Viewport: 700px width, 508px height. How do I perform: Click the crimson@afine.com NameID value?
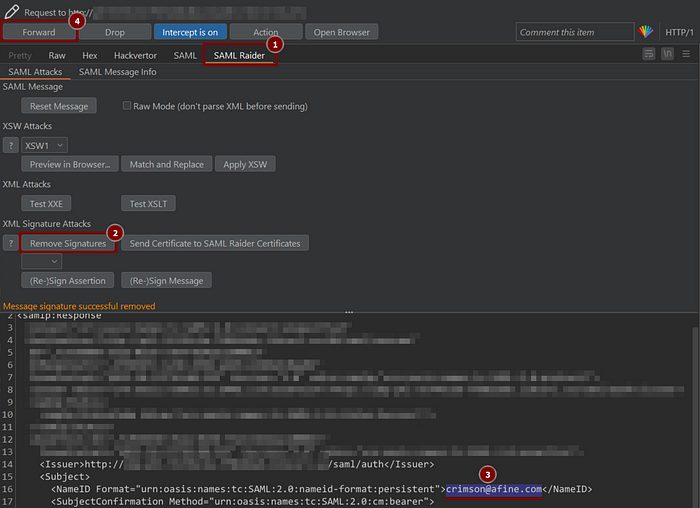point(494,489)
